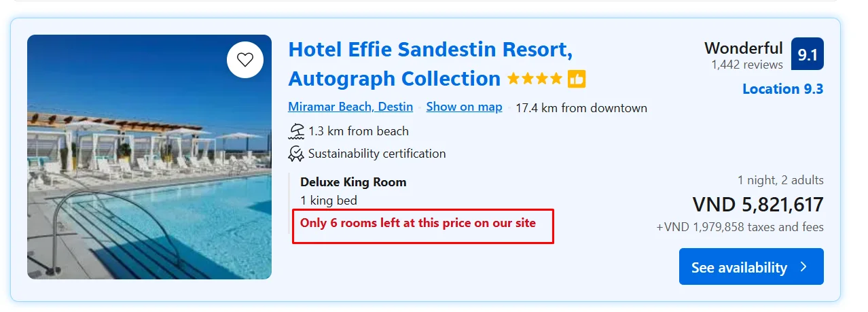The height and width of the screenshot is (312, 868).
Task: Click the Show on map link
Action: click(x=465, y=107)
